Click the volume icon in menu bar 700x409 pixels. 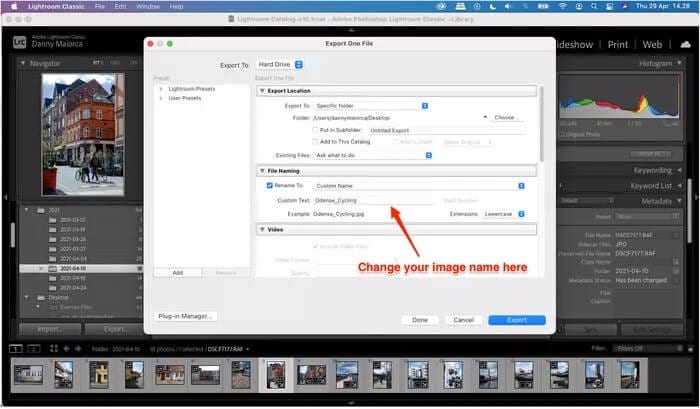(x=508, y=6)
